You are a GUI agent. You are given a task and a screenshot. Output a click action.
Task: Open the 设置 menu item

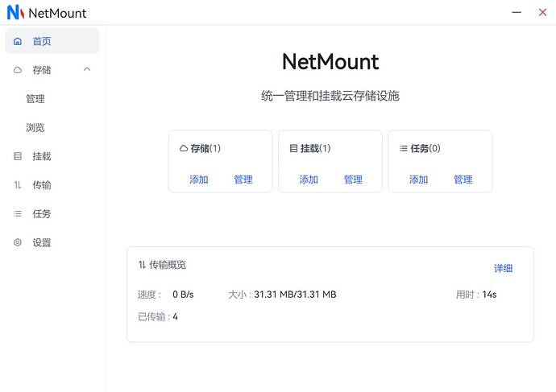(x=42, y=242)
